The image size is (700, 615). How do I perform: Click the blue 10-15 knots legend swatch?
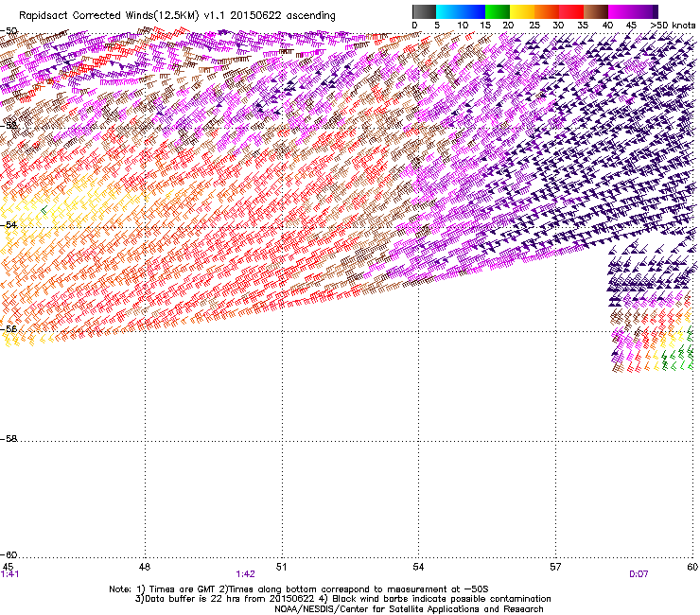tap(473, 11)
